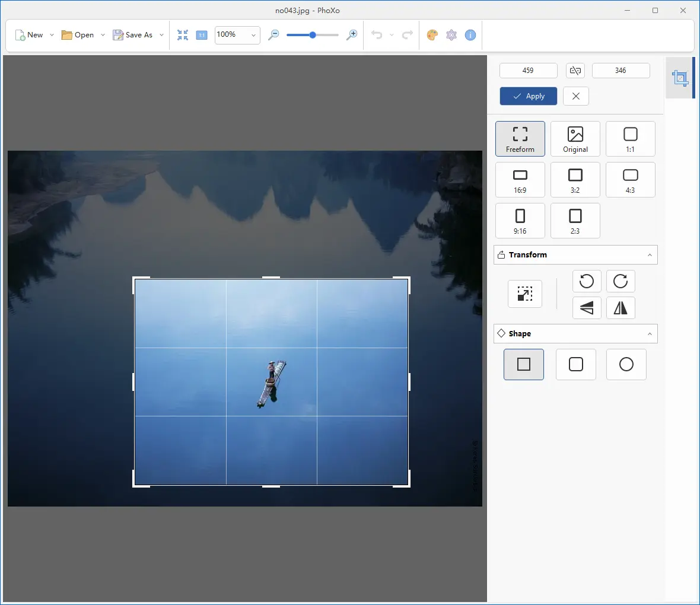Open the color palette tool

432,35
